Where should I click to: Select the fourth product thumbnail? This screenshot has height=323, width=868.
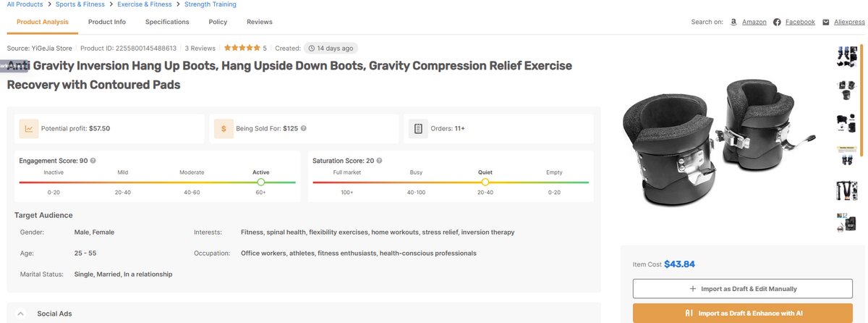(846, 156)
